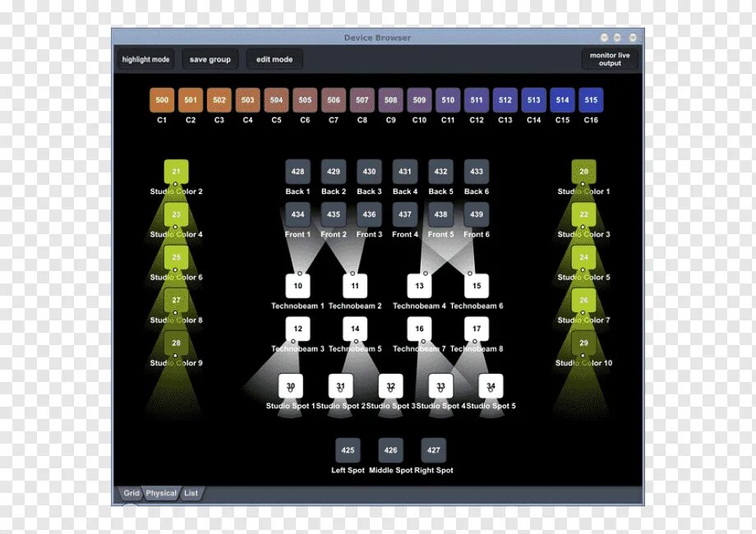
Task: Select fixture 16 Technobeam 7
Action: [419, 329]
